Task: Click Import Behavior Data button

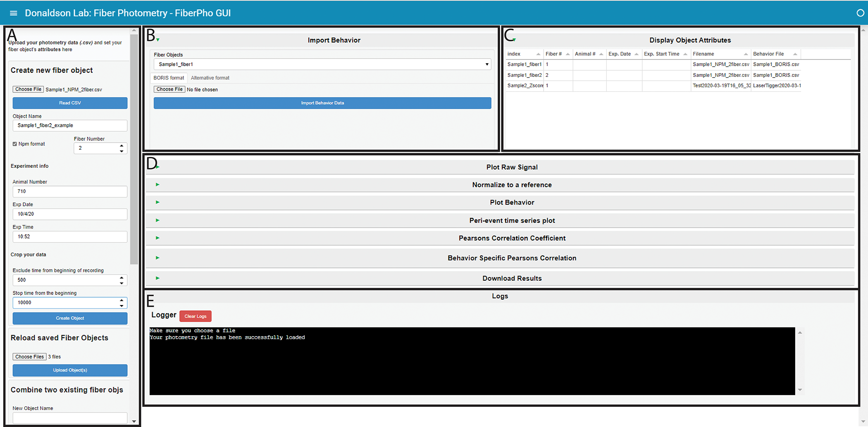Action: click(x=322, y=103)
